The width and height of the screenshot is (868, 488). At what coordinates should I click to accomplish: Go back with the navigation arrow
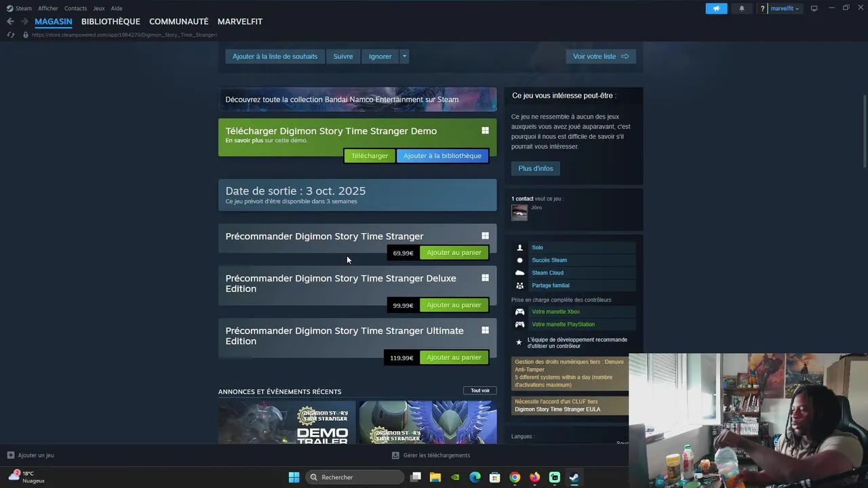pos(10,22)
